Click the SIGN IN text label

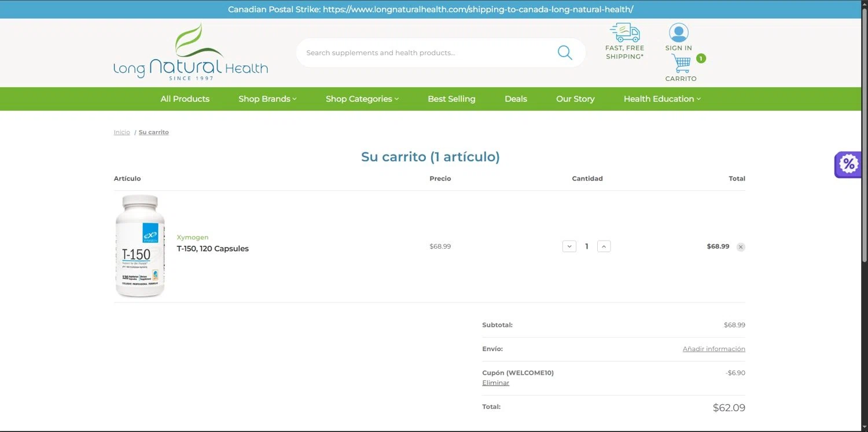click(x=678, y=48)
